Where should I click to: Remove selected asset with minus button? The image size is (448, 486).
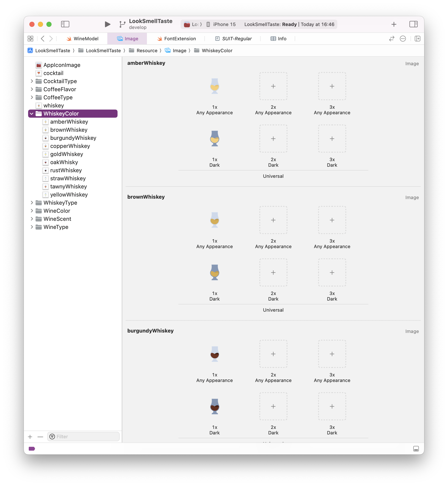click(x=40, y=437)
